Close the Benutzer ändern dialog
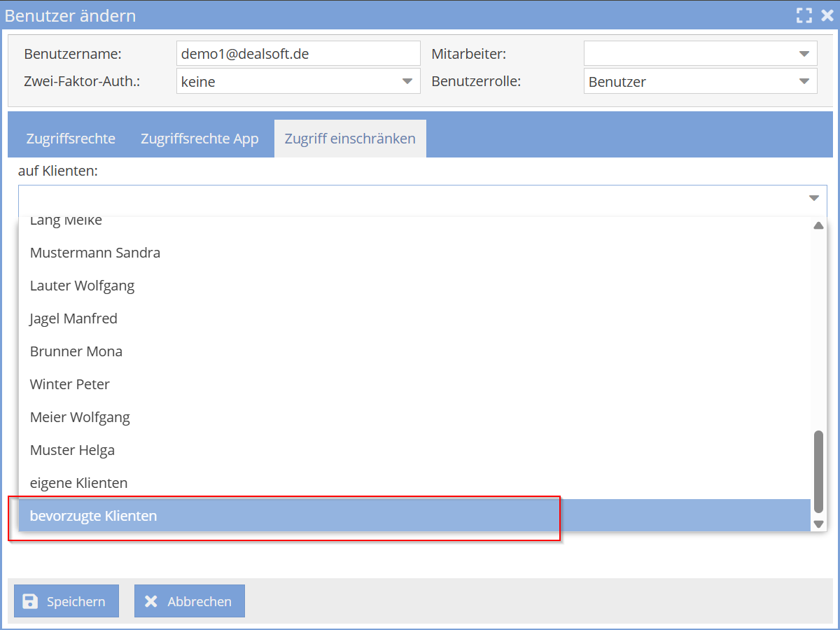The image size is (840, 630). (x=827, y=15)
